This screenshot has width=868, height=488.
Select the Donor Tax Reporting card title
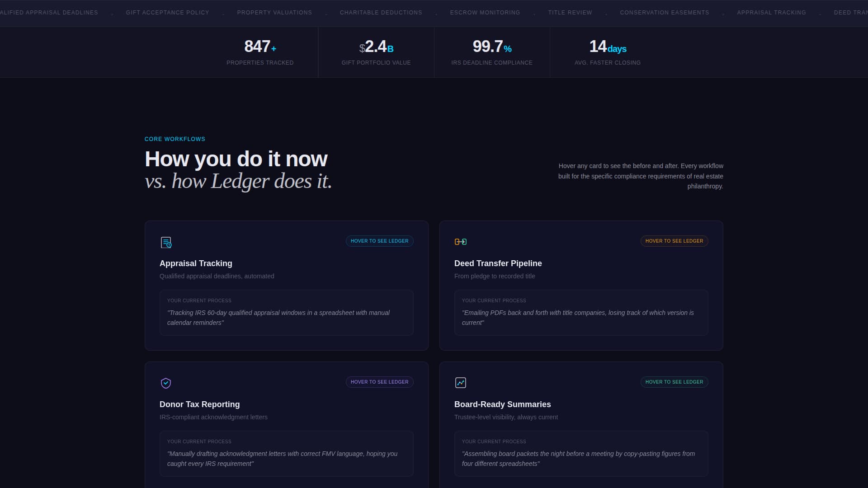click(199, 404)
